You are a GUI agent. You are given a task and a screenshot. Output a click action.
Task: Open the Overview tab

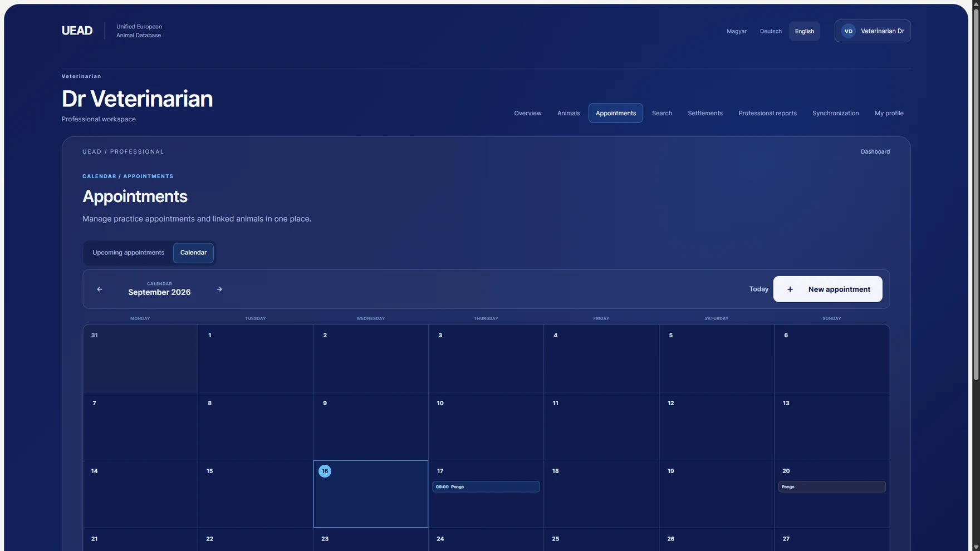pyautogui.click(x=527, y=113)
